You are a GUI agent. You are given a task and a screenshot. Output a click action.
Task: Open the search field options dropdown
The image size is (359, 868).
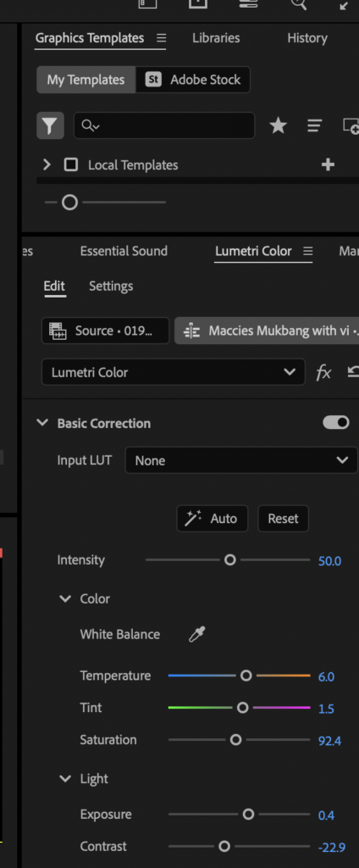(x=91, y=126)
